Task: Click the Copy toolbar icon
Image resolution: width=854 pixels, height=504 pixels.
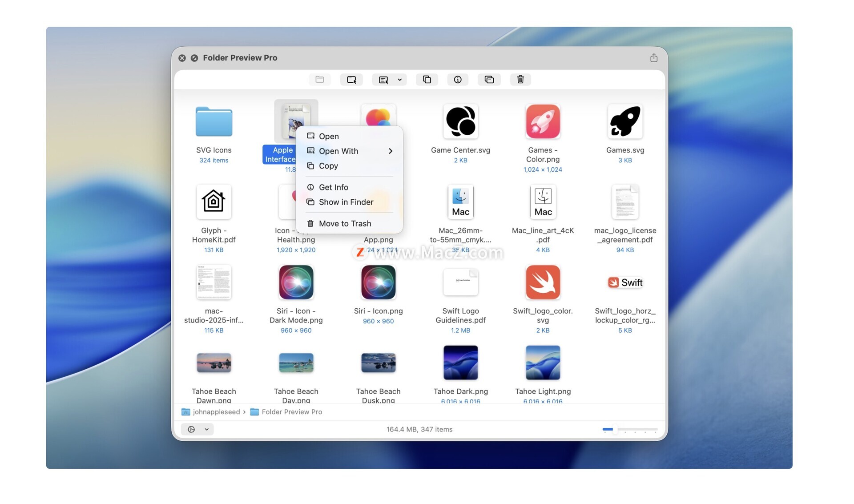Action: [x=427, y=80]
